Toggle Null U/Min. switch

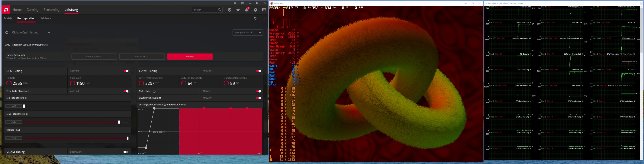point(258,91)
